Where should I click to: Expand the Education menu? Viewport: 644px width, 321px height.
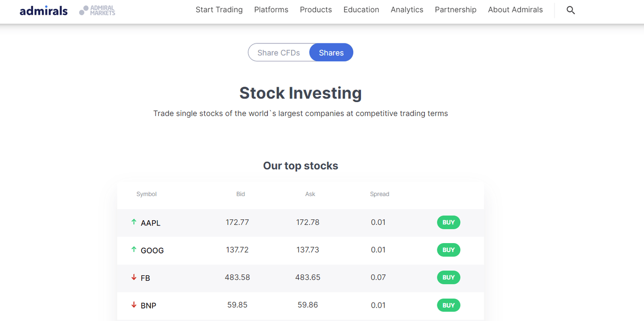pos(361,10)
